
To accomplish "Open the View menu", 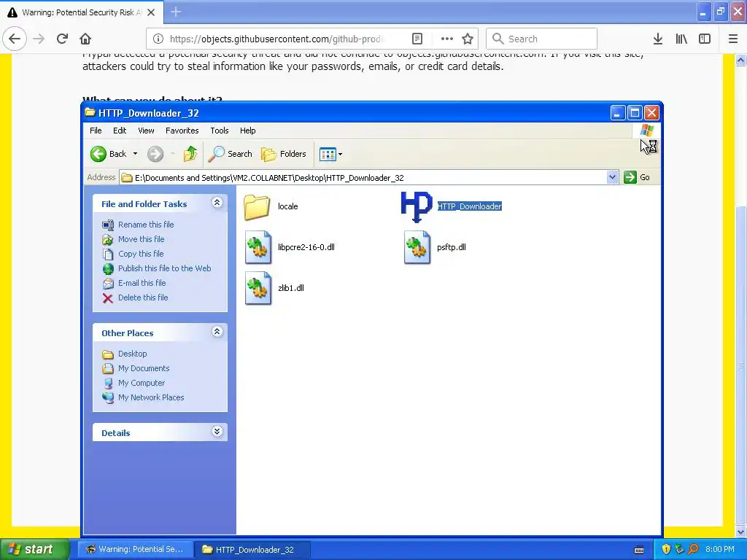I will pyautogui.click(x=146, y=131).
